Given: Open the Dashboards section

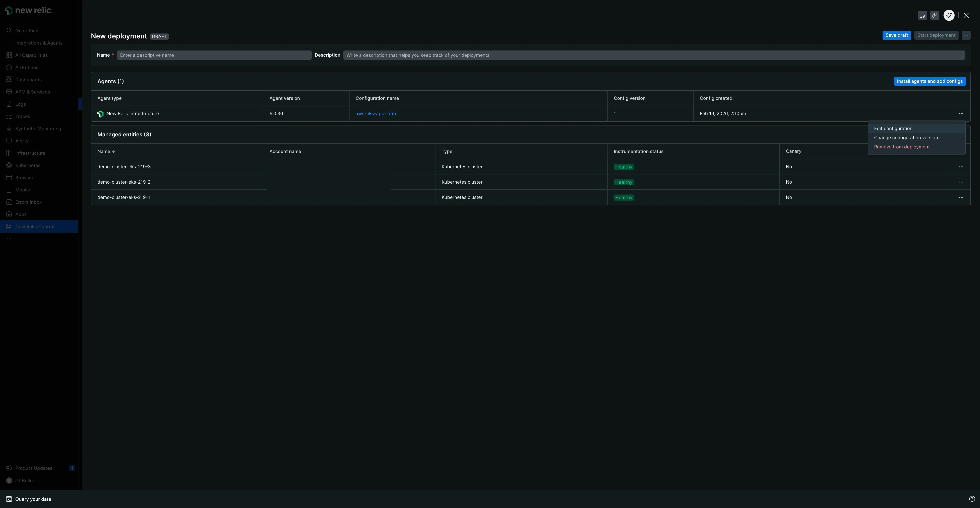Looking at the screenshot, I should pos(28,79).
